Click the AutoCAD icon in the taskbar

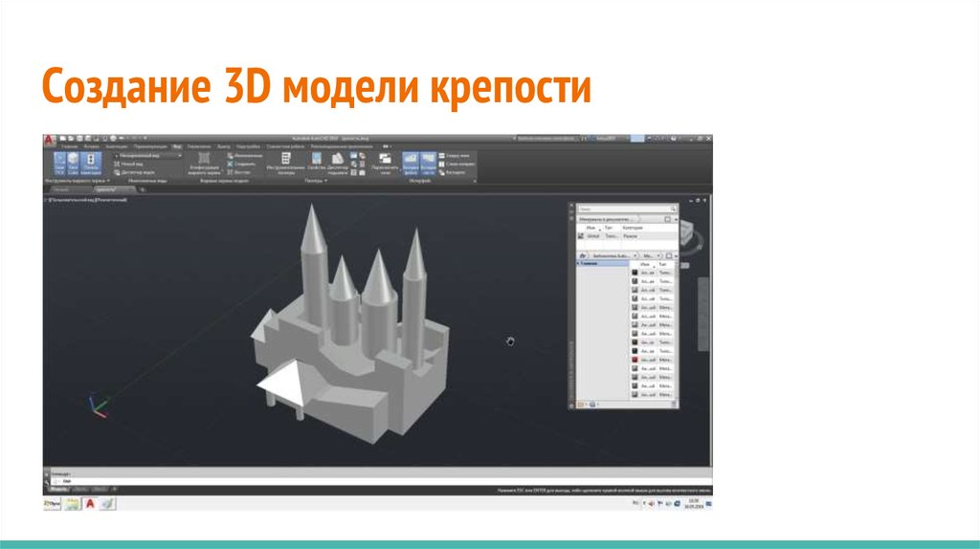tap(90, 502)
